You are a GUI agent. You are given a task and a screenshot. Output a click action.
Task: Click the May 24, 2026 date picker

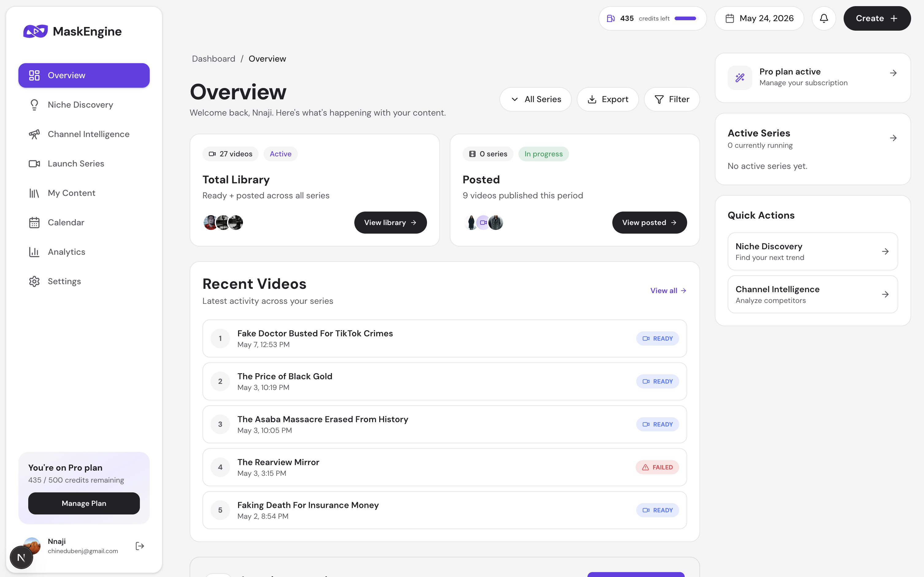[x=759, y=18]
